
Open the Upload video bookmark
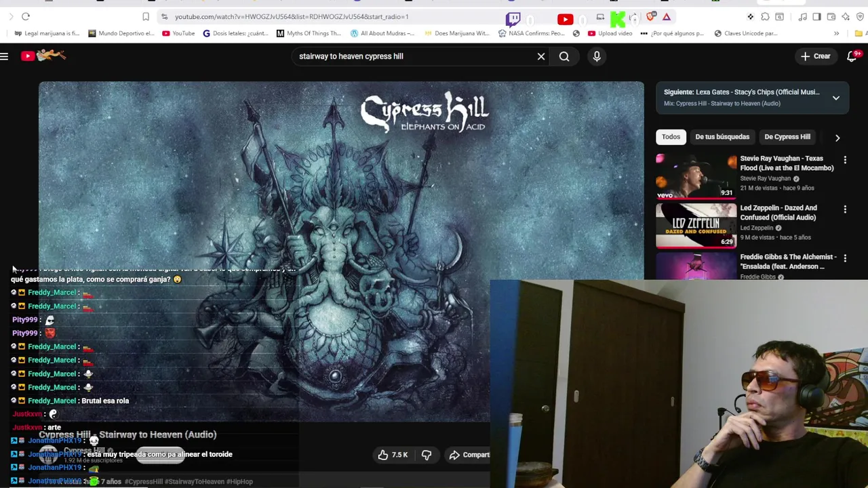click(610, 33)
